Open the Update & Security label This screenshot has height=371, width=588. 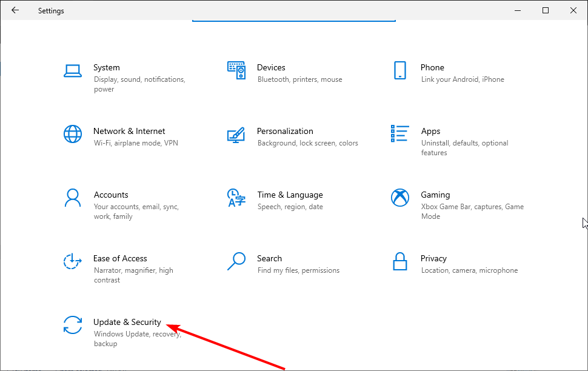[127, 322]
